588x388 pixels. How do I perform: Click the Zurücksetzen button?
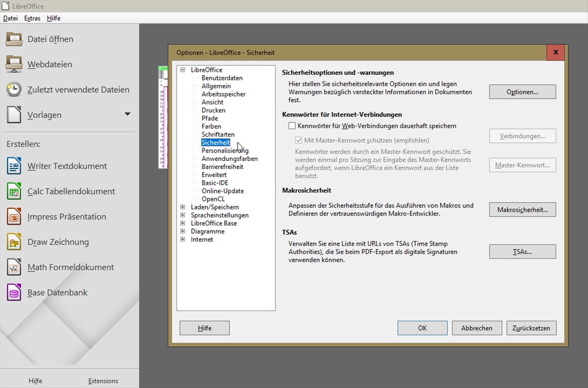tap(531, 328)
